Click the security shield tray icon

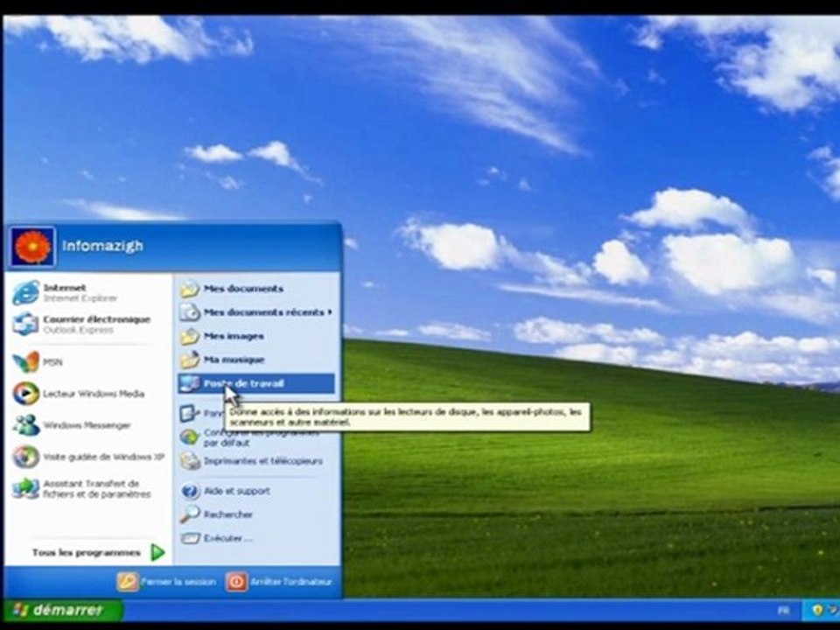tap(817, 610)
